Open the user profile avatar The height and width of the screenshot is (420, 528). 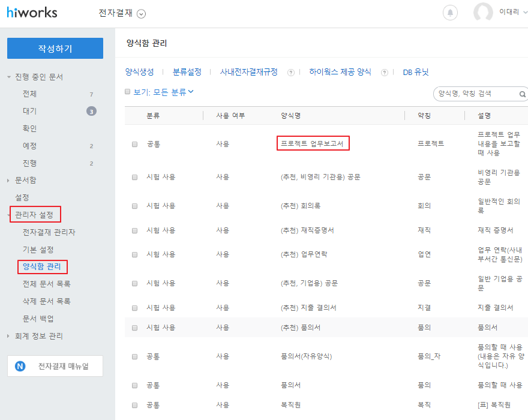[x=482, y=13]
